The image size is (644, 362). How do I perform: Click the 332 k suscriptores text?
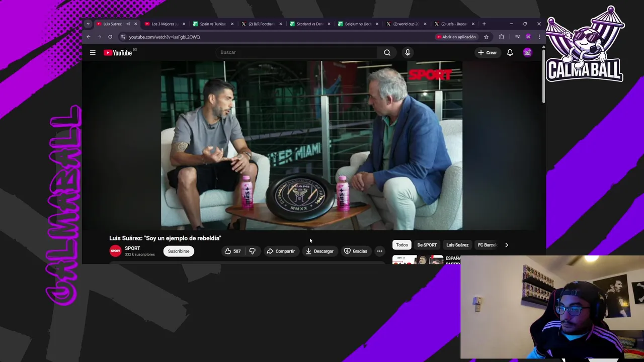(x=140, y=254)
